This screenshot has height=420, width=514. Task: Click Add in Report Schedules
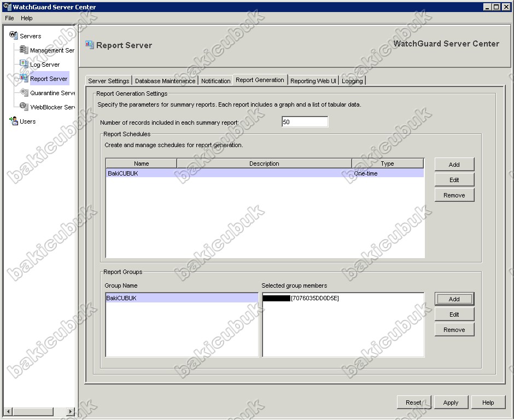point(454,165)
